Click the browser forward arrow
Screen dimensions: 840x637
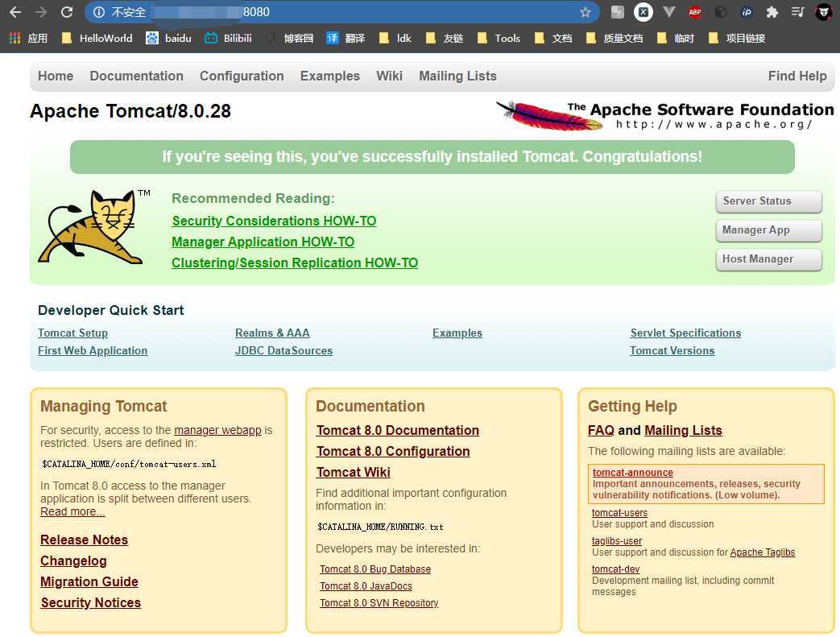41,12
